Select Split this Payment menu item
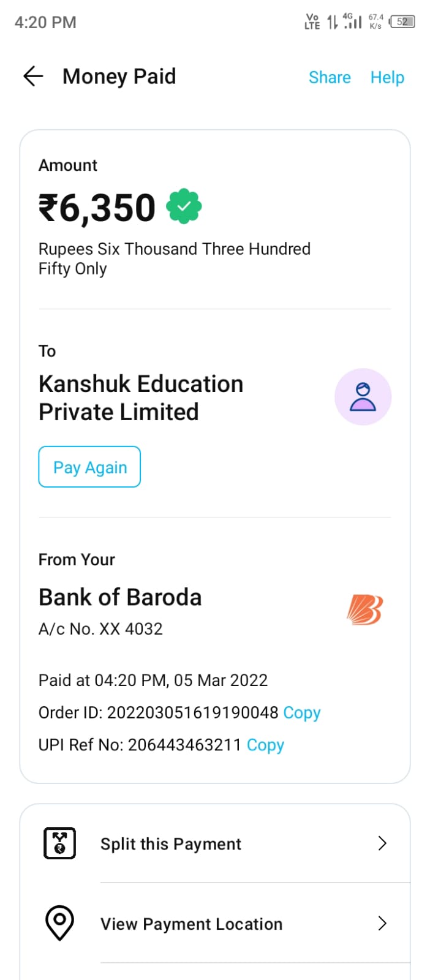 [171, 843]
